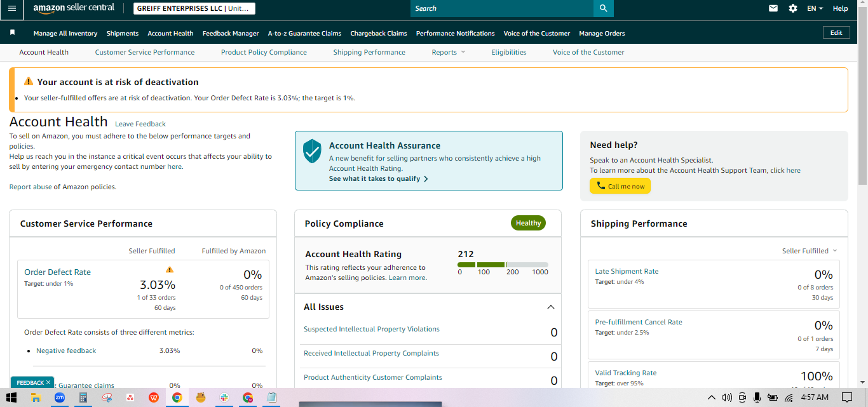868x407 pixels.
Task: Open Received Intellectual Property Complaints link
Action: tap(371, 353)
